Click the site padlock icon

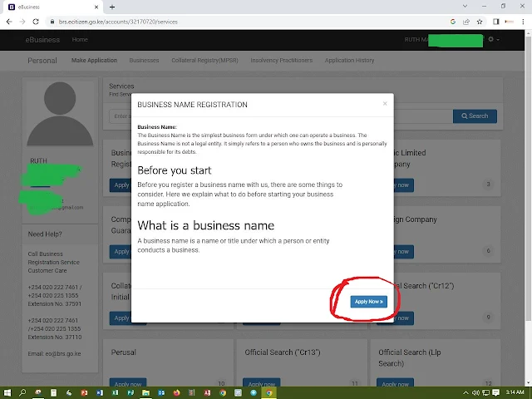click(52, 22)
